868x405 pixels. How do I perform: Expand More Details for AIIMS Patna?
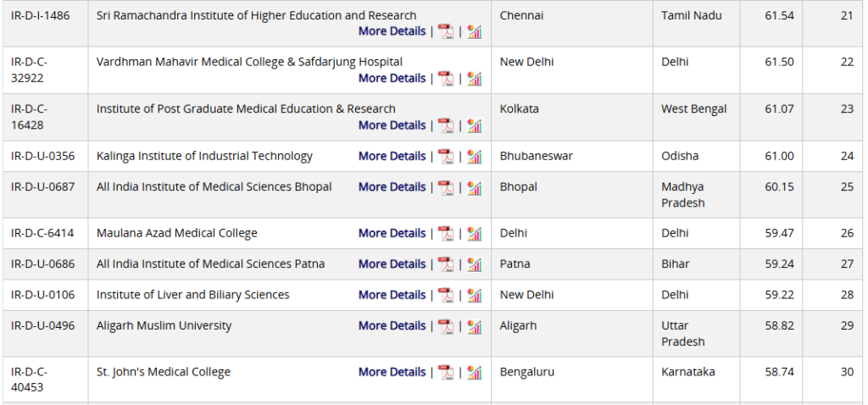pyautogui.click(x=392, y=264)
